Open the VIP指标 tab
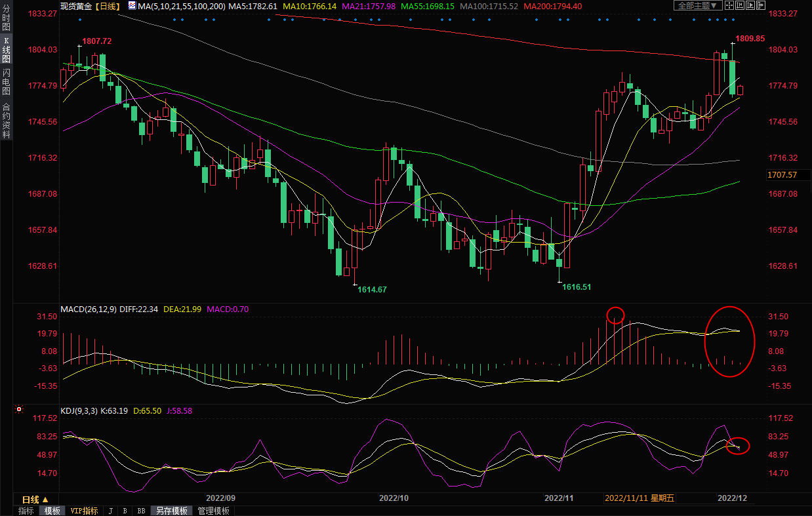812x516 pixels. point(84,511)
